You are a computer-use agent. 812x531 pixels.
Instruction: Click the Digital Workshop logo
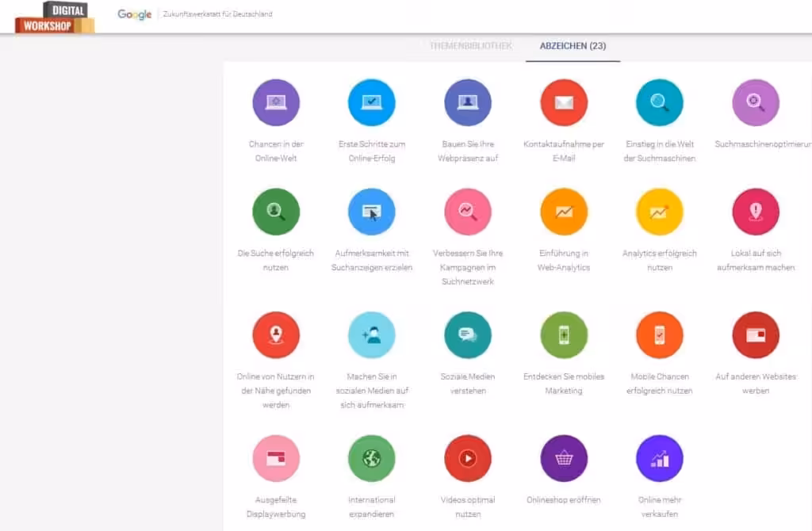click(55, 17)
